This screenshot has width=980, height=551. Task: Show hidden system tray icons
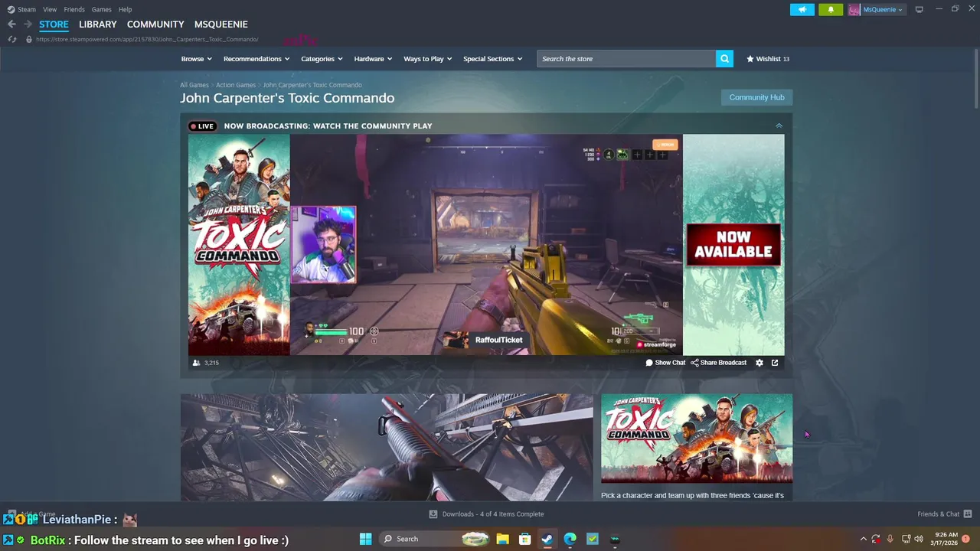tap(863, 539)
